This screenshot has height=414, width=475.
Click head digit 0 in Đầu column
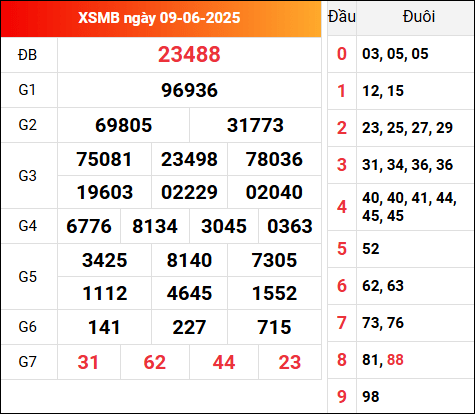pos(342,54)
